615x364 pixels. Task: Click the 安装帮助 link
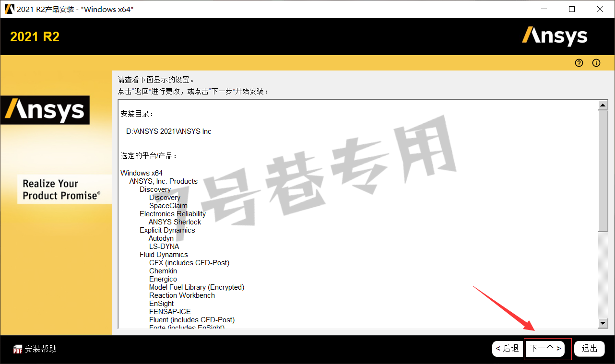[41, 349]
